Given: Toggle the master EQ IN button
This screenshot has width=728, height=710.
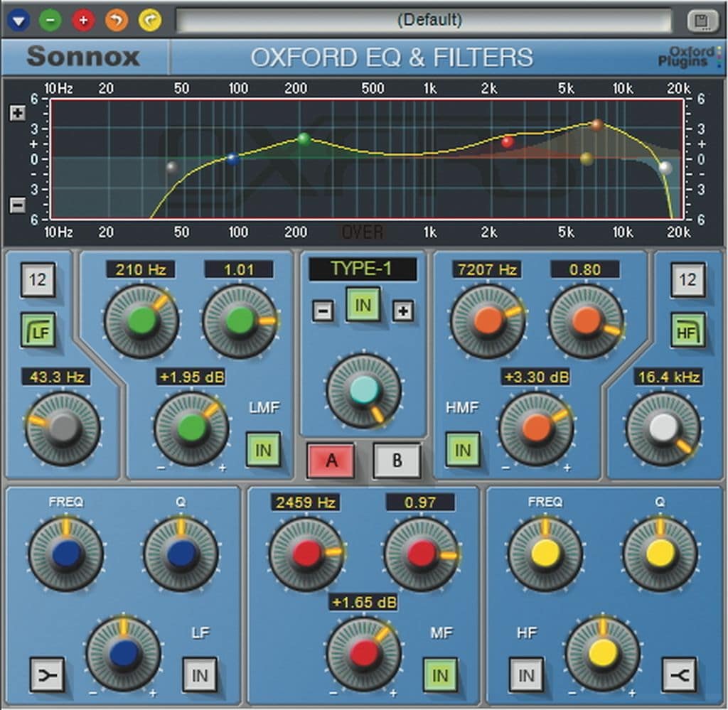Looking at the screenshot, I should click(x=363, y=305).
